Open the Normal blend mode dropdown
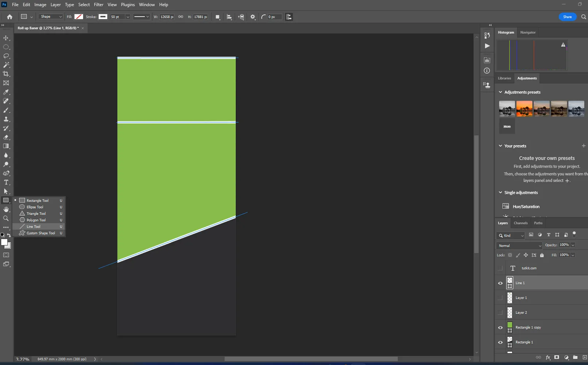 click(519, 246)
